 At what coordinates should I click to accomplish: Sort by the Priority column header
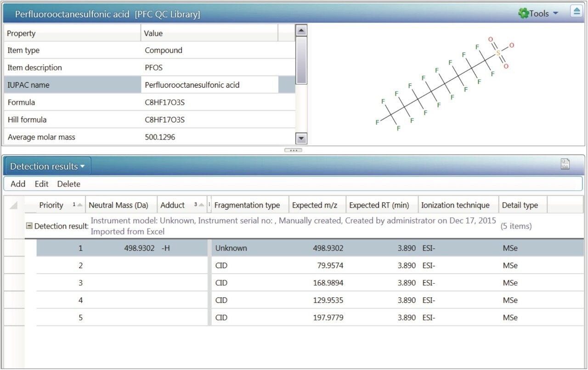point(55,205)
